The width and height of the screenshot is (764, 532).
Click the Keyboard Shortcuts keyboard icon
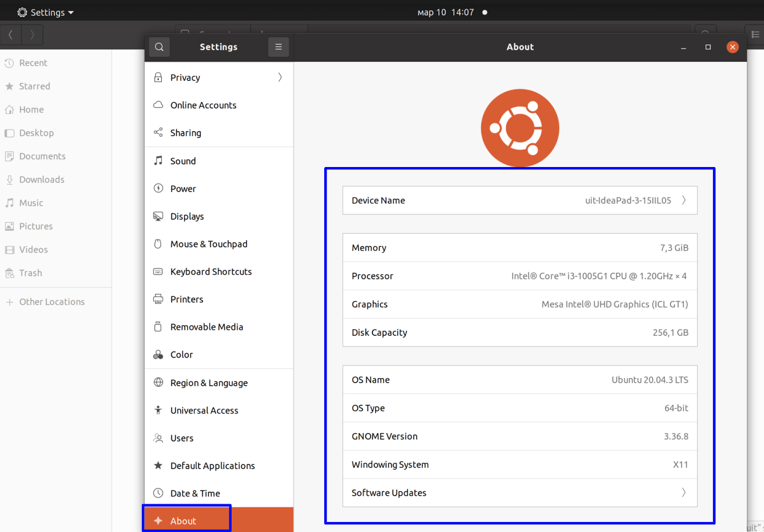tap(158, 271)
